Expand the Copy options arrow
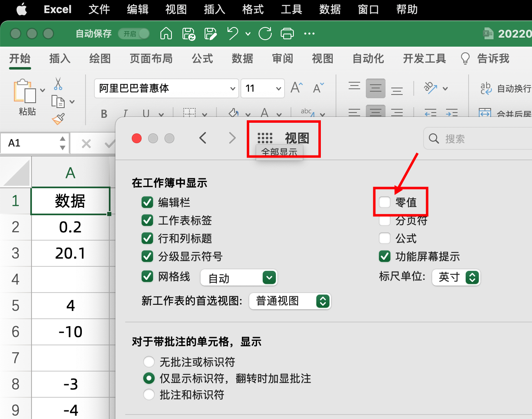 (72, 102)
